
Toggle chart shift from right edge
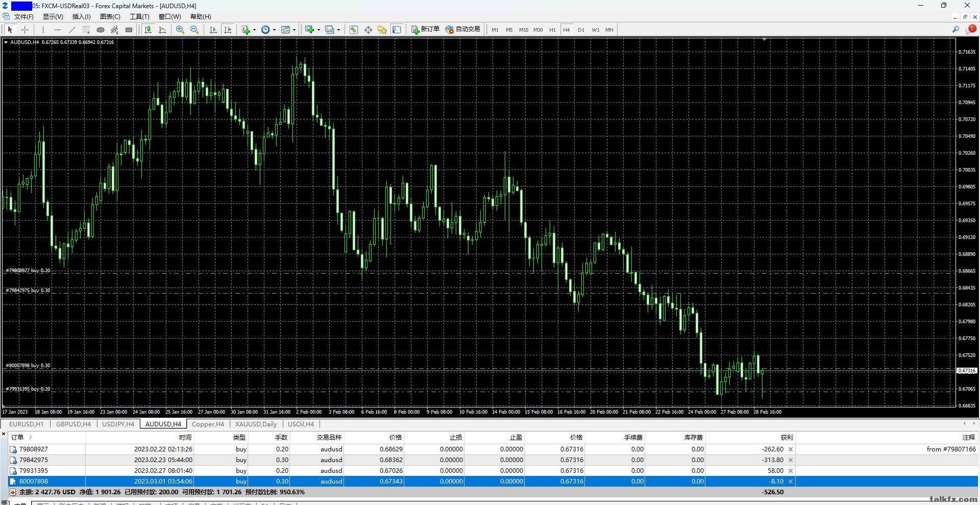(228, 30)
